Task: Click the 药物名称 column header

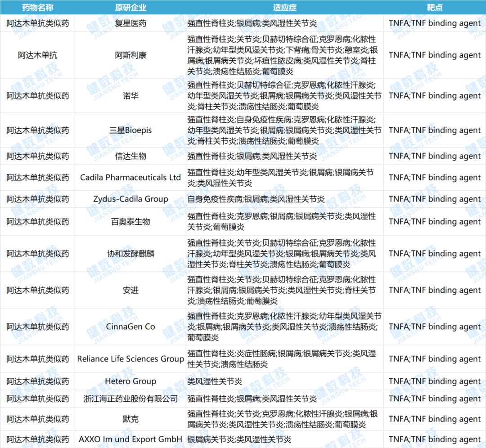Action: point(37,8)
